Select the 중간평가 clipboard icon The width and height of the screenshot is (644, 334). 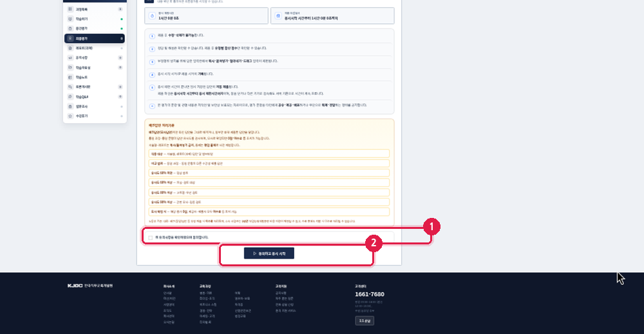click(x=70, y=28)
